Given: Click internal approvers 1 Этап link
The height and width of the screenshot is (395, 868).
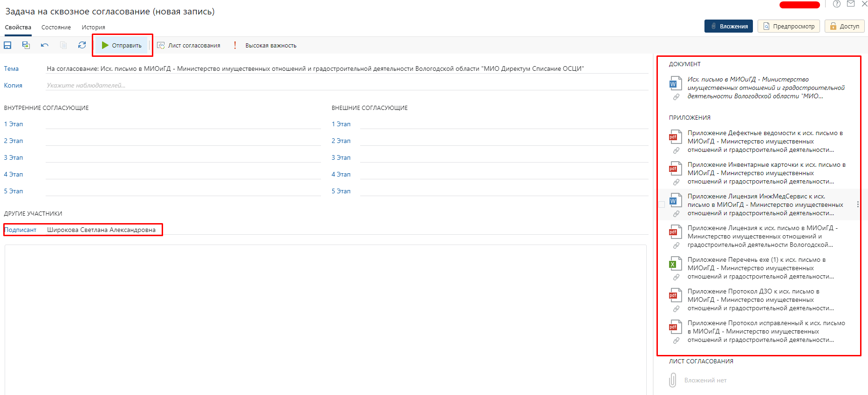Looking at the screenshot, I should [14, 124].
